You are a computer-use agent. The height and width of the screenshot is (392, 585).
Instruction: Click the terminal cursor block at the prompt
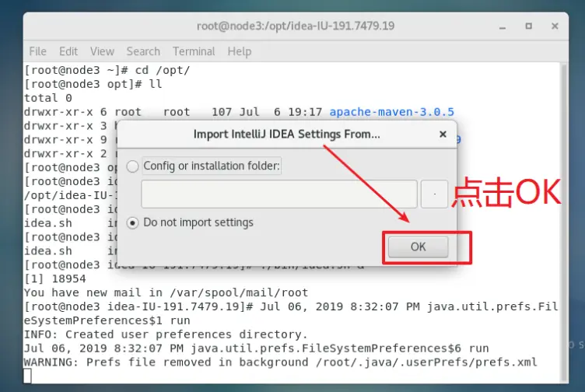pos(27,376)
